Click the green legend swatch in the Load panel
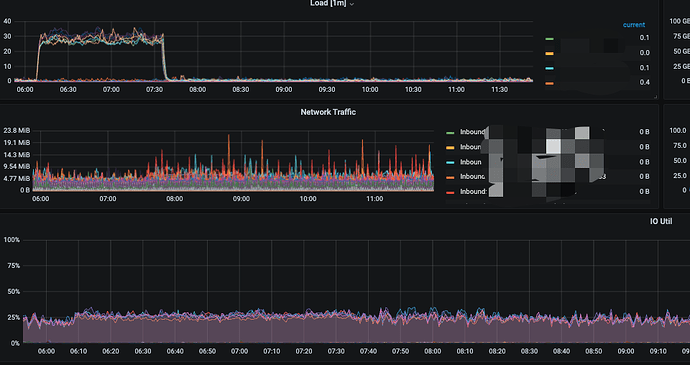 (x=549, y=39)
